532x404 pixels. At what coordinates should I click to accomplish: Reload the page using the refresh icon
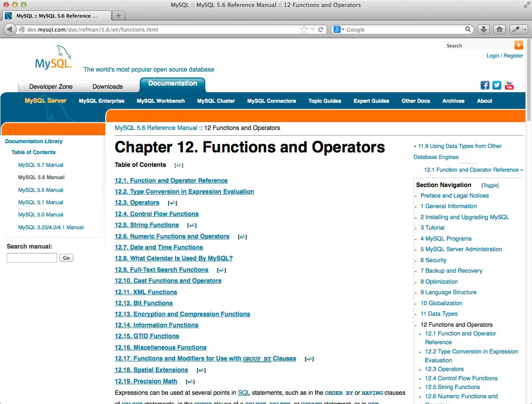pyautogui.click(x=321, y=29)
